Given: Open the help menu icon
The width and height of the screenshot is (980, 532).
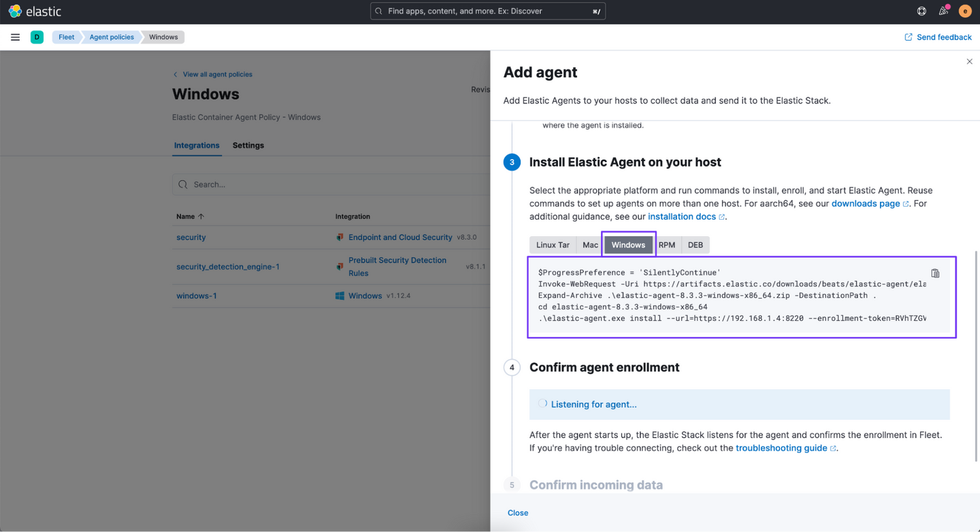Looking at the screenshot, I should (x=921, y=11).
